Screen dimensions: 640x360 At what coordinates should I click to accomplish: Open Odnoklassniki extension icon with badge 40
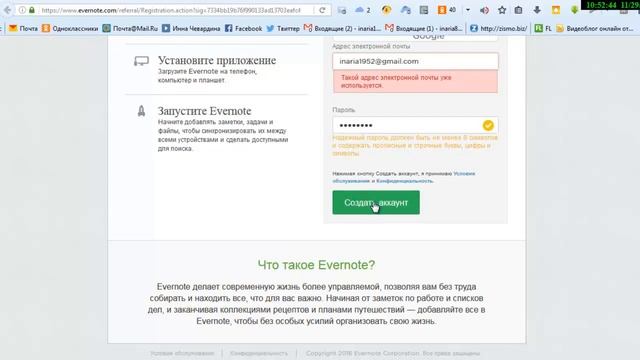tap(446, 10)
